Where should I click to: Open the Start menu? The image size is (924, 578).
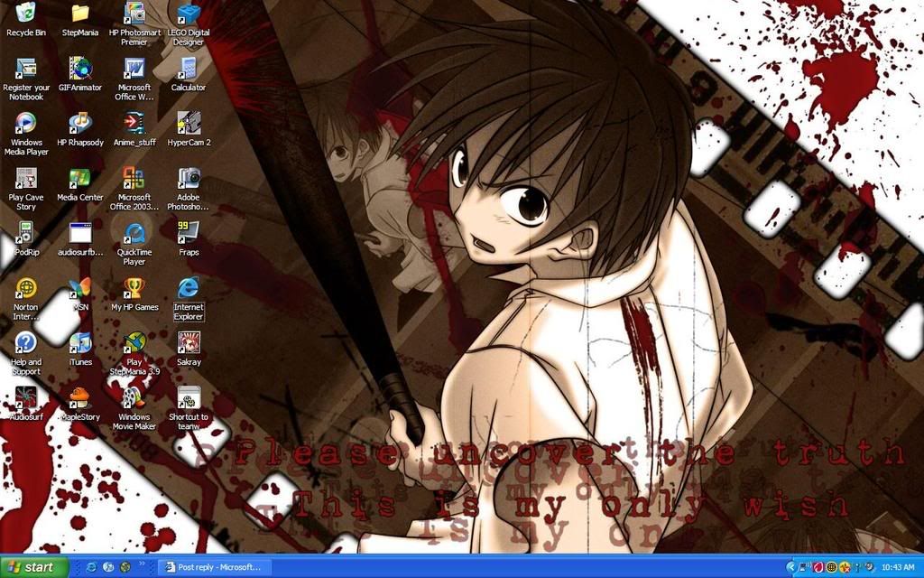tap(34, 567)
